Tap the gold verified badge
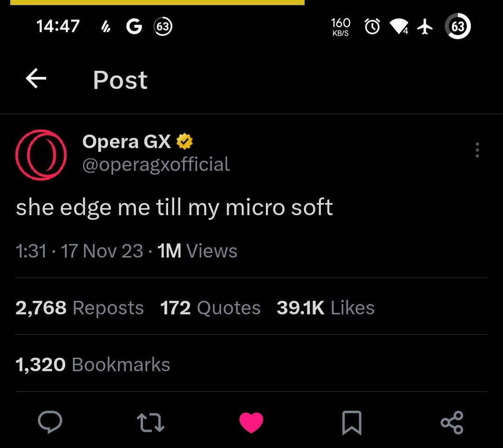This screenshot has height=448, width=503. tap(184, 142)
